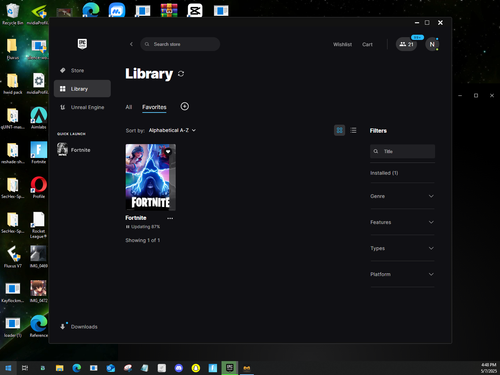Select Library in the sidebar
Viewport: 500px width, 375px height.
[82, 89]
